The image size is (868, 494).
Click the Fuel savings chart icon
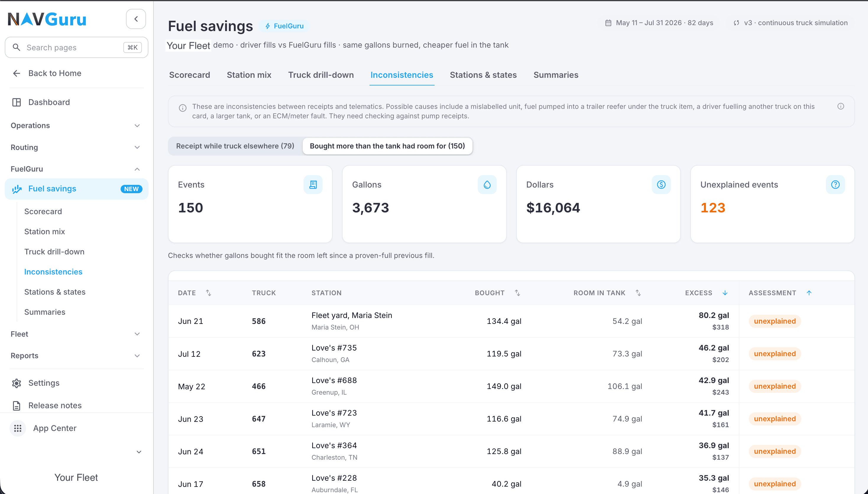coord(17,189)
